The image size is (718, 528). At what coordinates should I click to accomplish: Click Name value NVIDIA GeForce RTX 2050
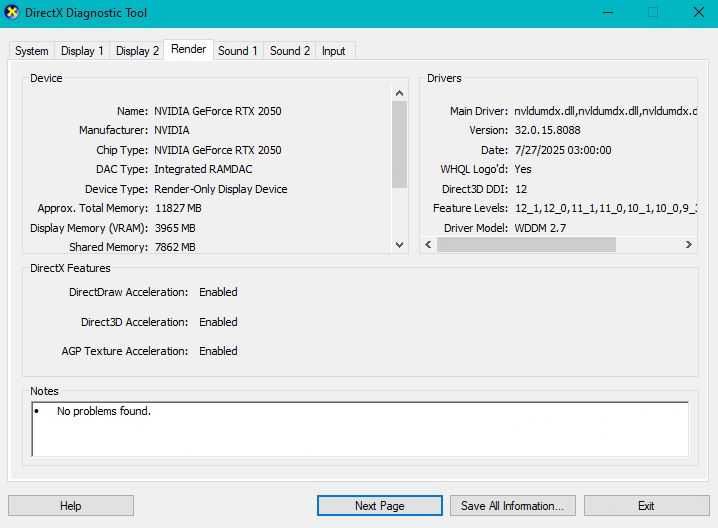(218, 111)
